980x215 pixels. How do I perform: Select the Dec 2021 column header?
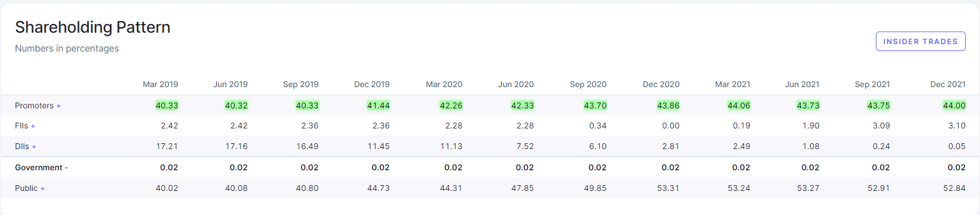pyautogui.click(x=948, y=84)
